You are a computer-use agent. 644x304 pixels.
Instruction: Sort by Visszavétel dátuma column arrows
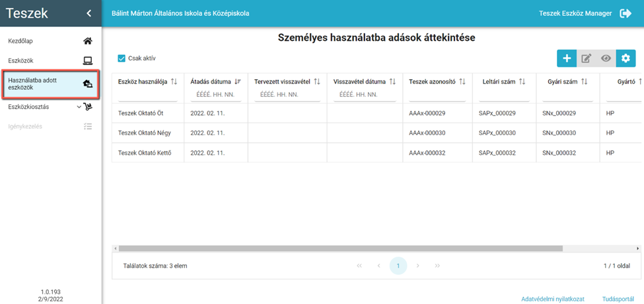click(x=392, y=82)
